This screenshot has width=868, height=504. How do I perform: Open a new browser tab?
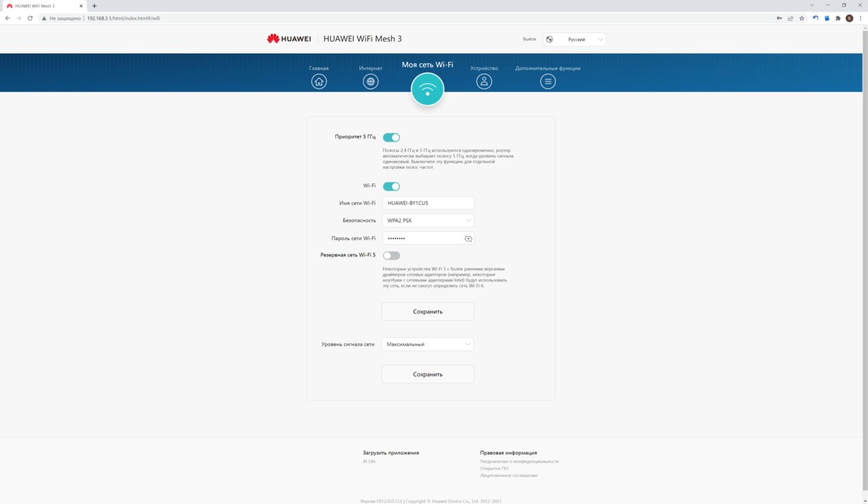pyautogui.click(x=94, y=5)
